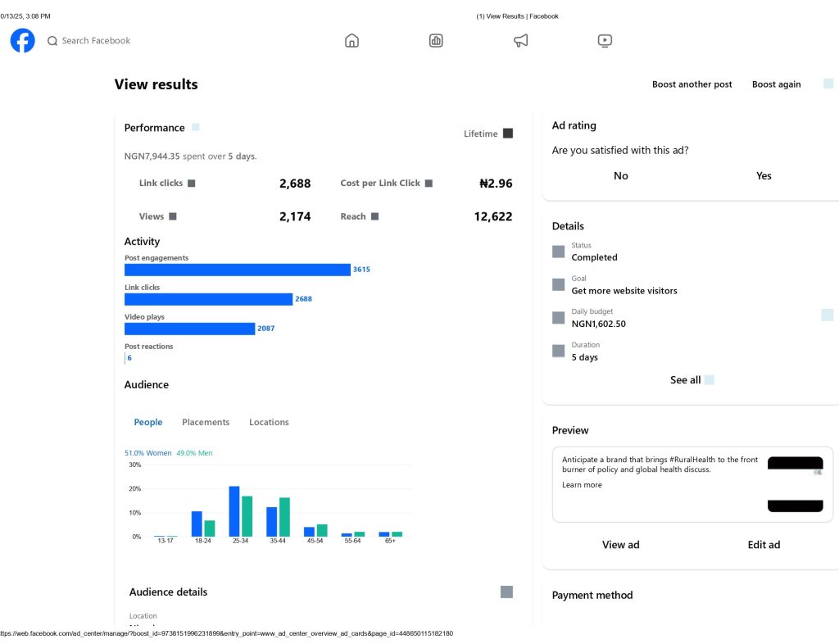
Task: Click the info icon beside Link clicks
Action: [192, 184]
